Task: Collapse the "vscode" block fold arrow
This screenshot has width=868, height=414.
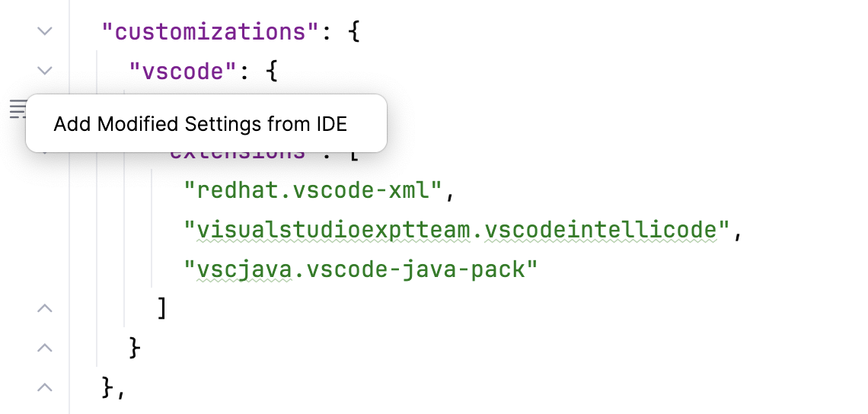Action: [44, 71]
